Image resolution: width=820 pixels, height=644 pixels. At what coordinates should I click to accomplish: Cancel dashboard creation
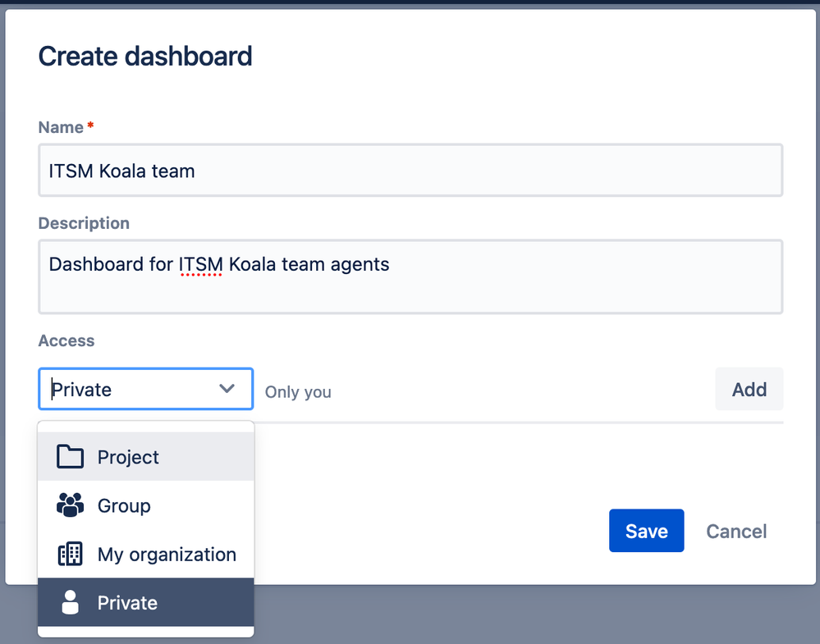pyautogui.click(x=736, y=531)
